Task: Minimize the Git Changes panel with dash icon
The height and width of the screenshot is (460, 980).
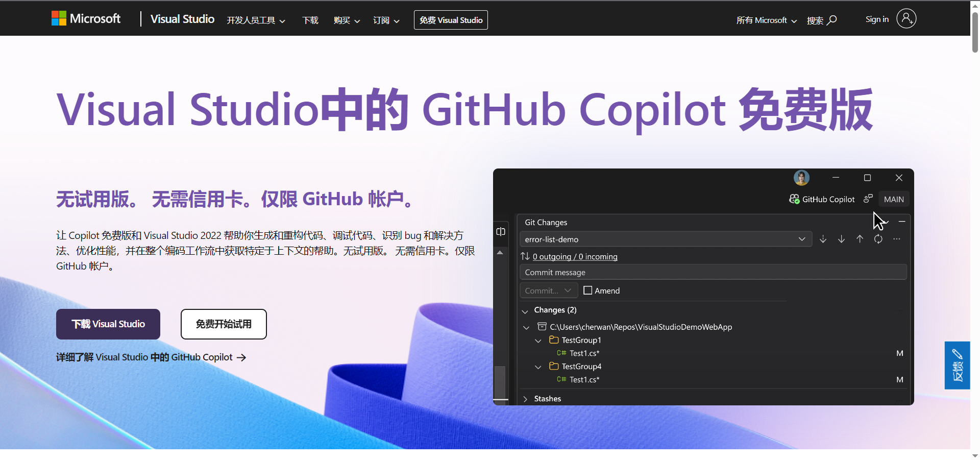Action: pyautogui.click(x=902, y=222)
